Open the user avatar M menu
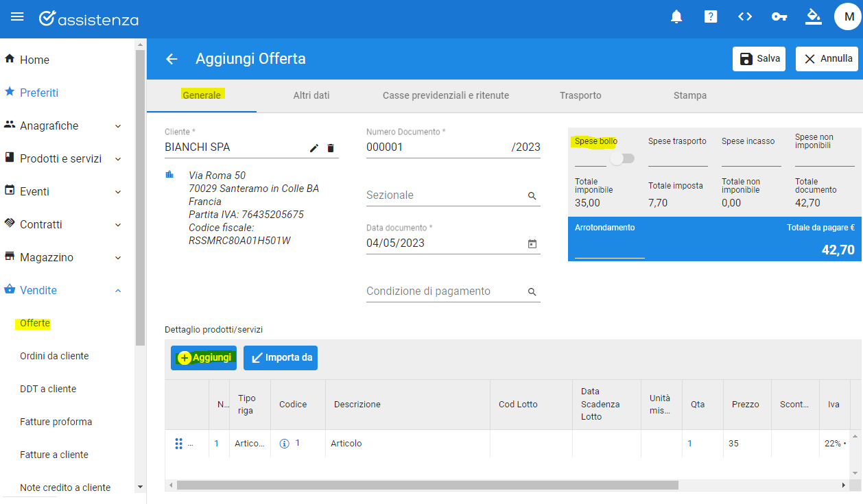Image resolution: width=863 pixels, height=504 pixels. tap(848, 16)
